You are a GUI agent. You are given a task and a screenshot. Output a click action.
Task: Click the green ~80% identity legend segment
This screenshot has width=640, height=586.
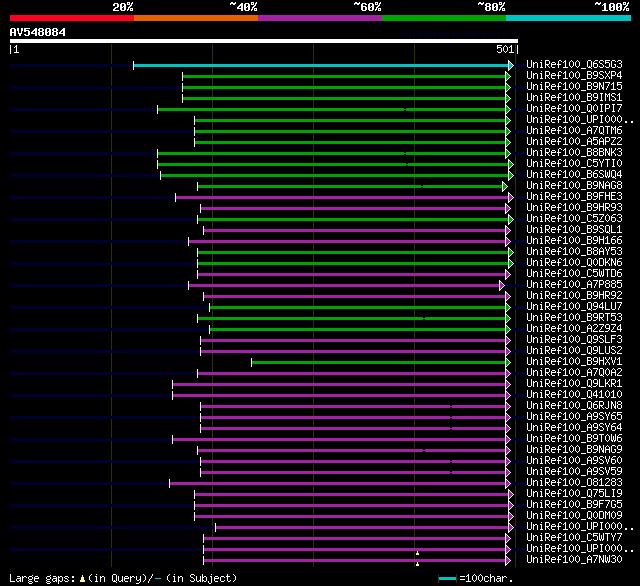point(444,18)
